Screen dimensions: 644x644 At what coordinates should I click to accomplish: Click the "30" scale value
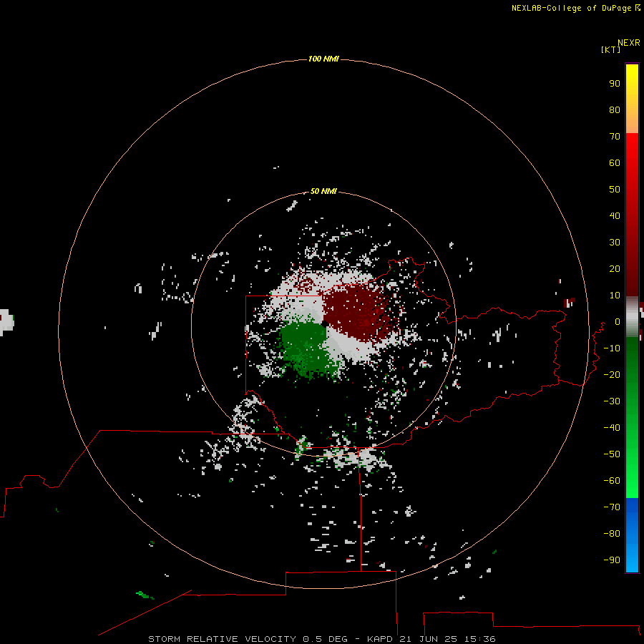click(615, 243)
